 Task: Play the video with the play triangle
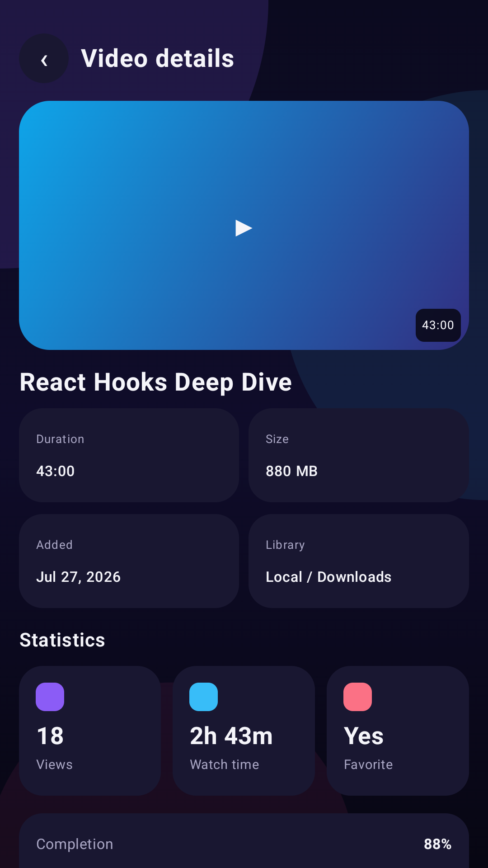tap(244, 228)
